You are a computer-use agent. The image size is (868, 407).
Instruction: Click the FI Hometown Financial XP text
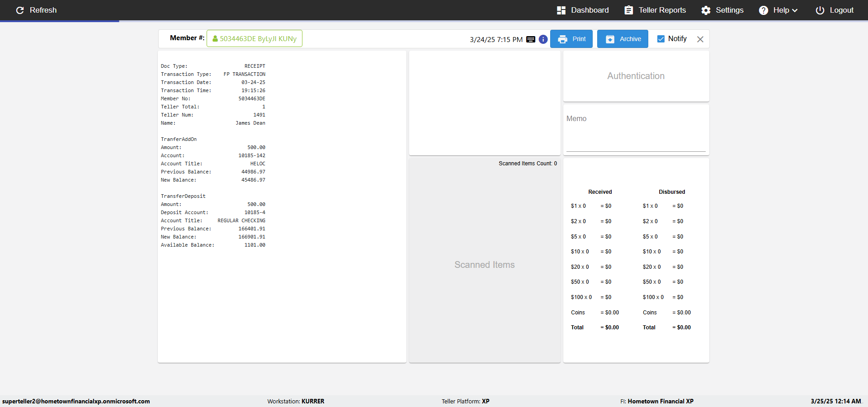click(657, 401)
